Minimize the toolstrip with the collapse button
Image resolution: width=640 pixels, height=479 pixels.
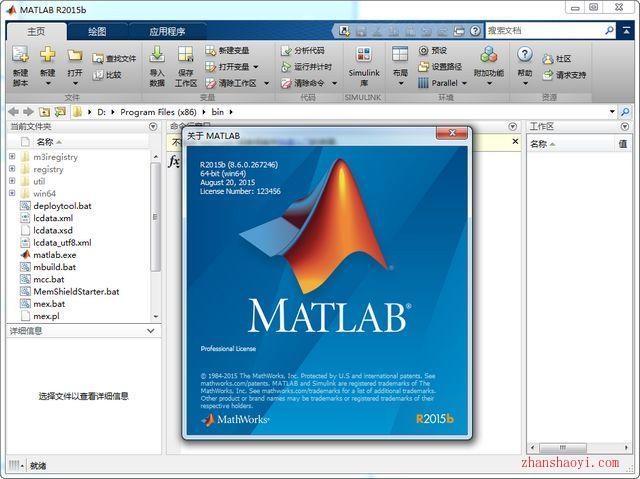point(626,31)
